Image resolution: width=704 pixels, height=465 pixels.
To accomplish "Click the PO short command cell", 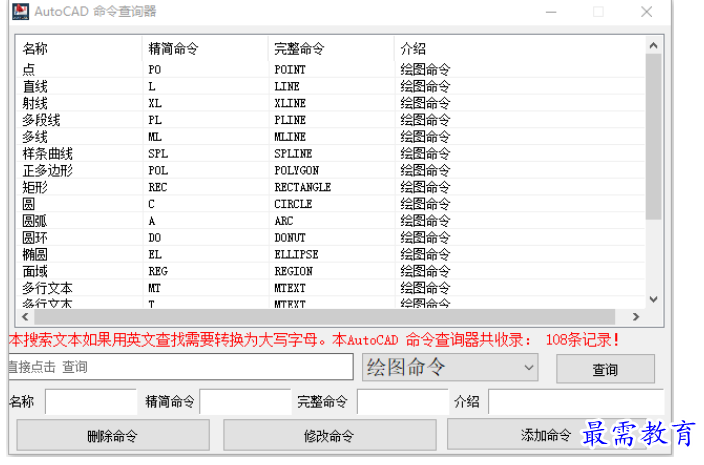I will 155,70.
